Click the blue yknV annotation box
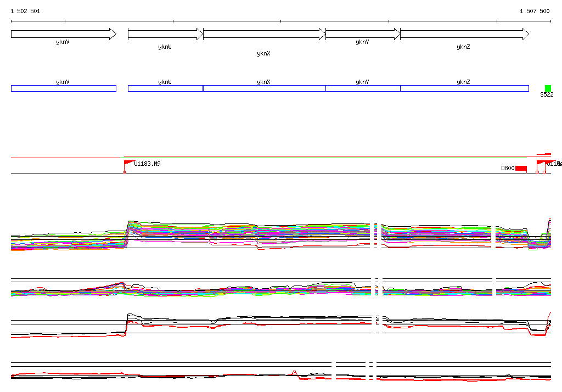The image size is (562, 392). [64, 88]
